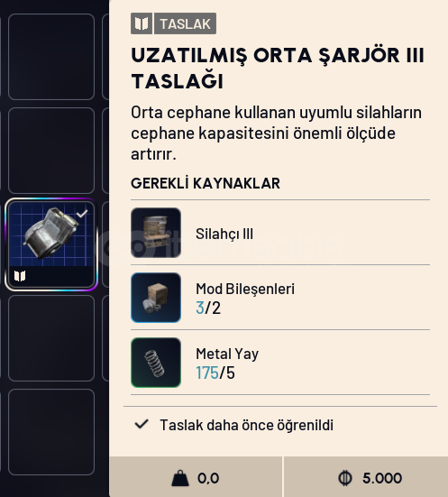Click the weight bag icon
The width and height of the screenshot is (448, 497).
click(x=180, y=478)
